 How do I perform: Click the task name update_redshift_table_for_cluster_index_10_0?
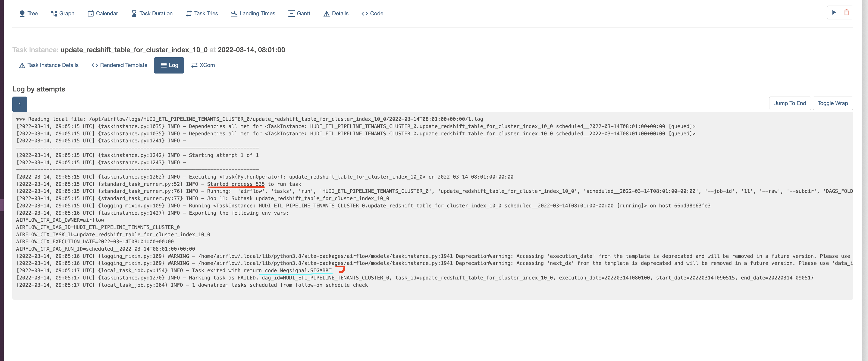tap(134, 49)
